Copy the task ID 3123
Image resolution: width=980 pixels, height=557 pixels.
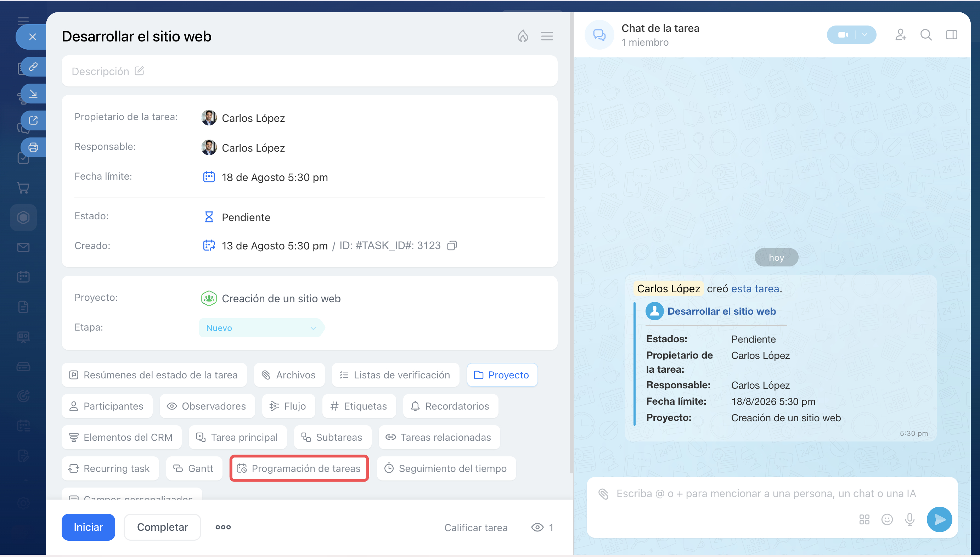click(452, 245)
